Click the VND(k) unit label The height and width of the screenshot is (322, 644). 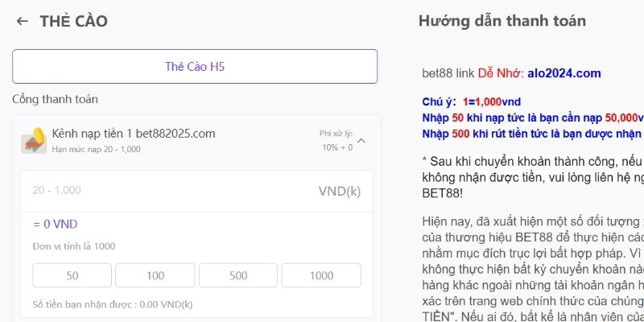[340, 192]
